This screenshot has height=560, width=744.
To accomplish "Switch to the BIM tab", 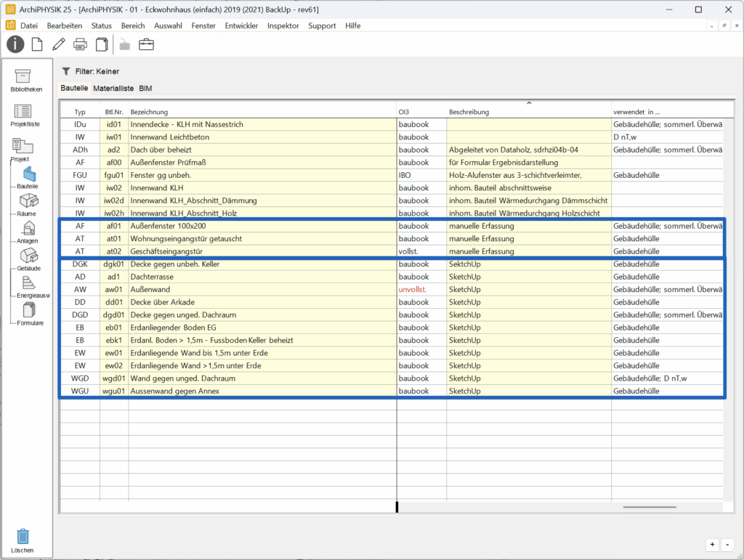I will point(145,88).
